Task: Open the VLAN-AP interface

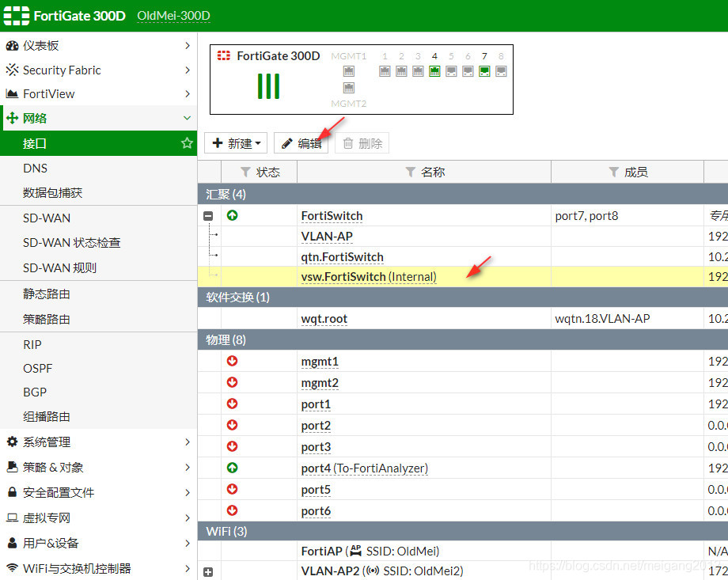Action: [x=327, y=237]
